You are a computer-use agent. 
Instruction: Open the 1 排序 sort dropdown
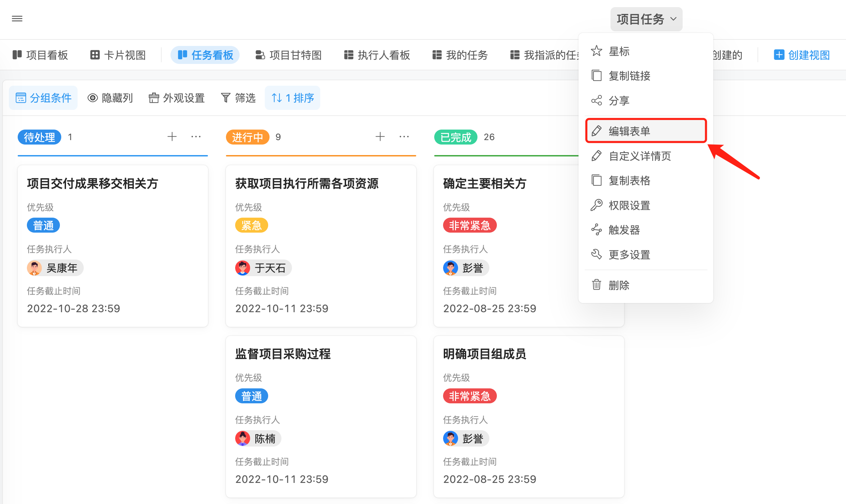tap(293, 98)
